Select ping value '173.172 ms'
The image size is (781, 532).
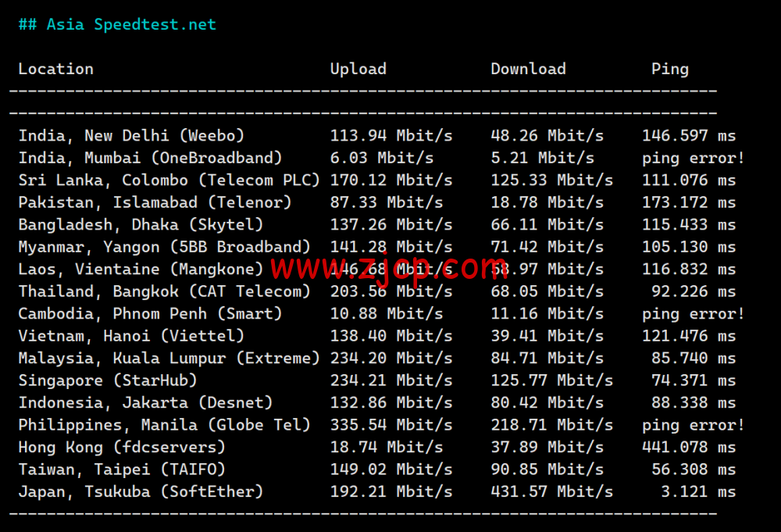tap(689, 203)
